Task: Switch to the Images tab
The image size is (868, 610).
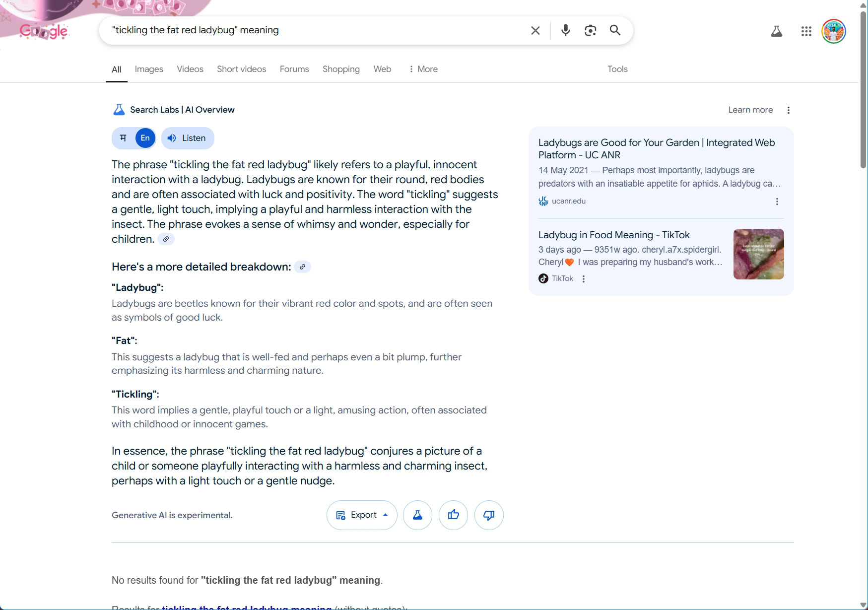Action: pyautogui.click(x=149, y=69)
